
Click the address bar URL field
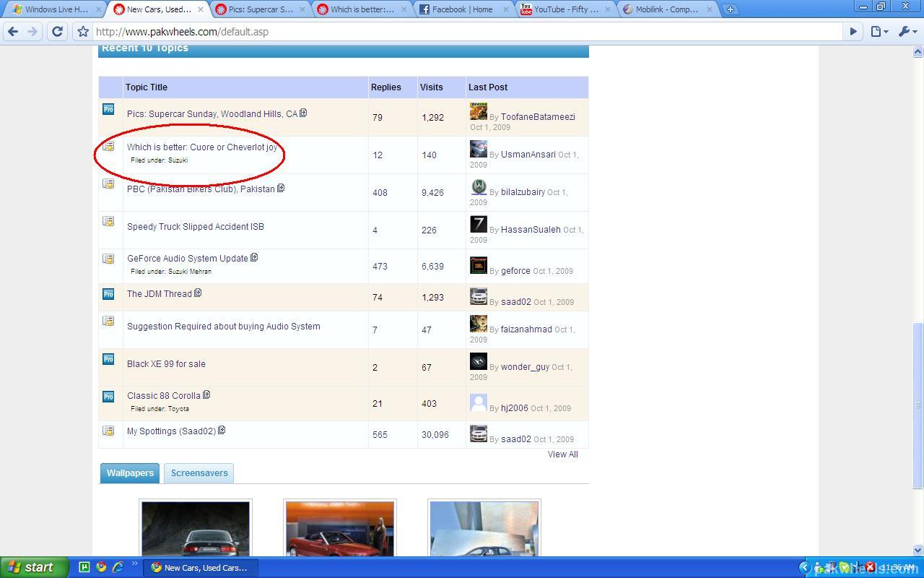point(462,32)
